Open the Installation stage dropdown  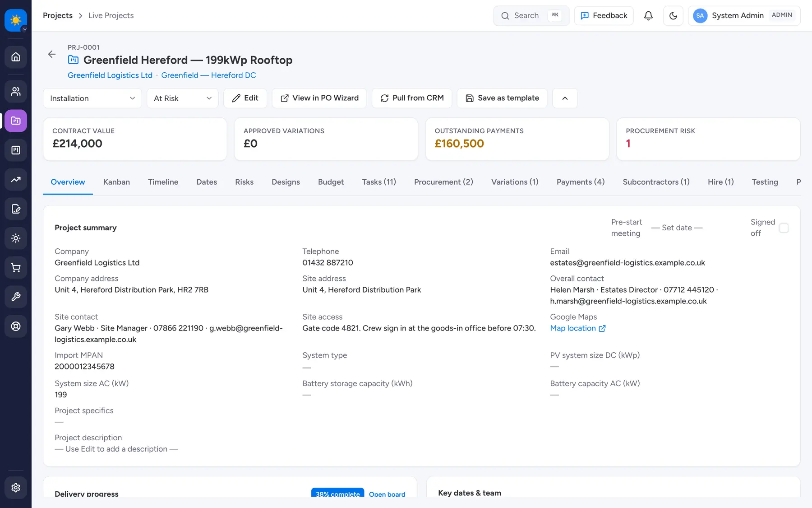[92, 98]
